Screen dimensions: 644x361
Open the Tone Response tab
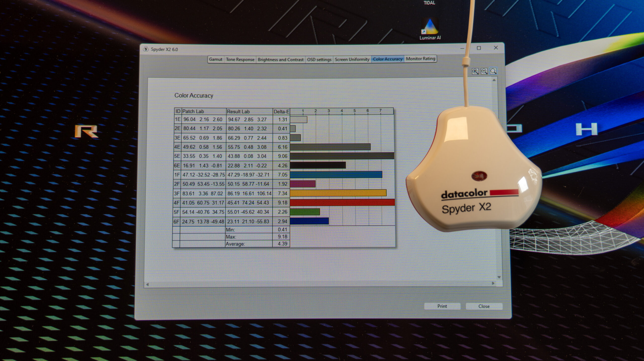coord(240,60)
